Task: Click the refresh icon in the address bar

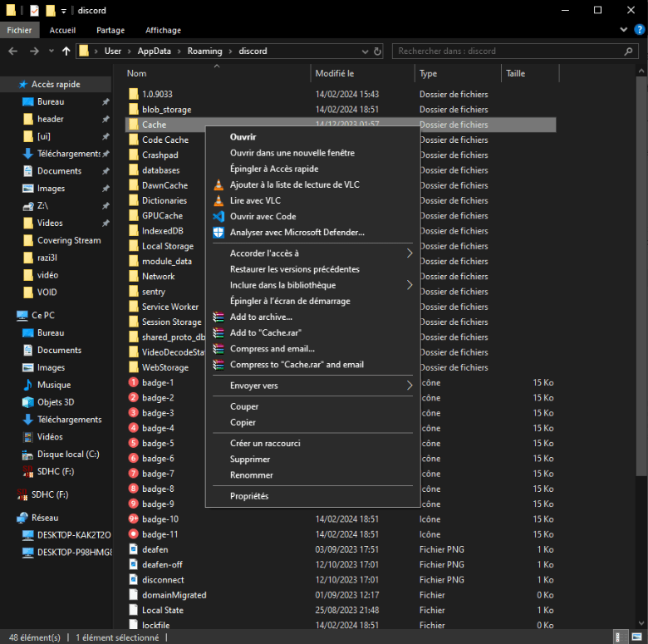Action: point(377,52)
